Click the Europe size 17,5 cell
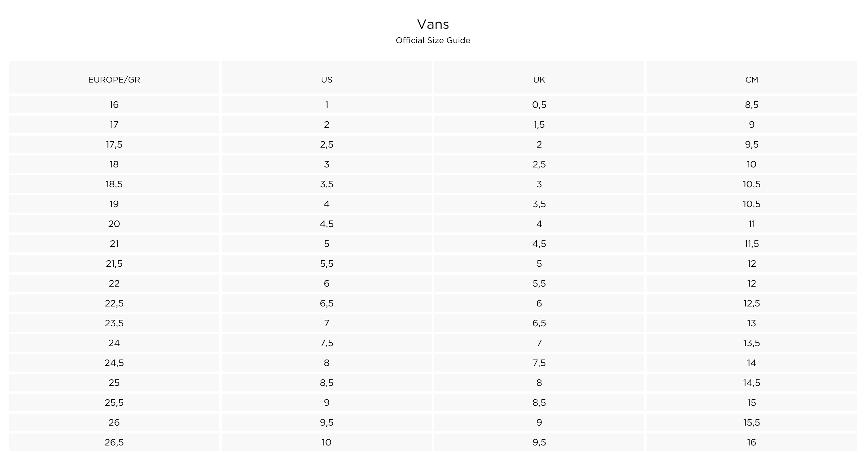Screen dimensions: 868x453 click(x=114, y=144)
